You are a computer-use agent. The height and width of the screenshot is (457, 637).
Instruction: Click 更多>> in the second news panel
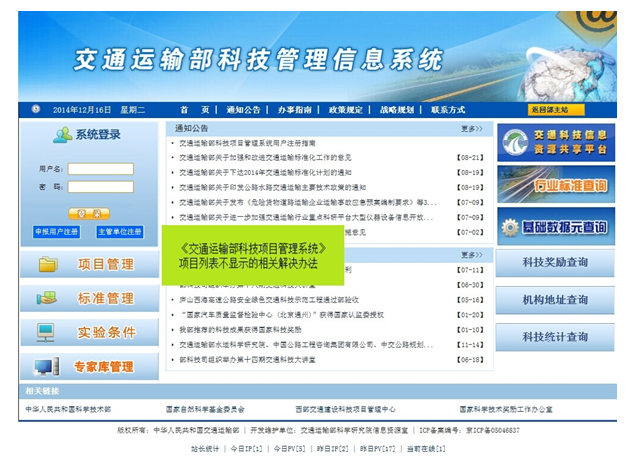point(471,255)
